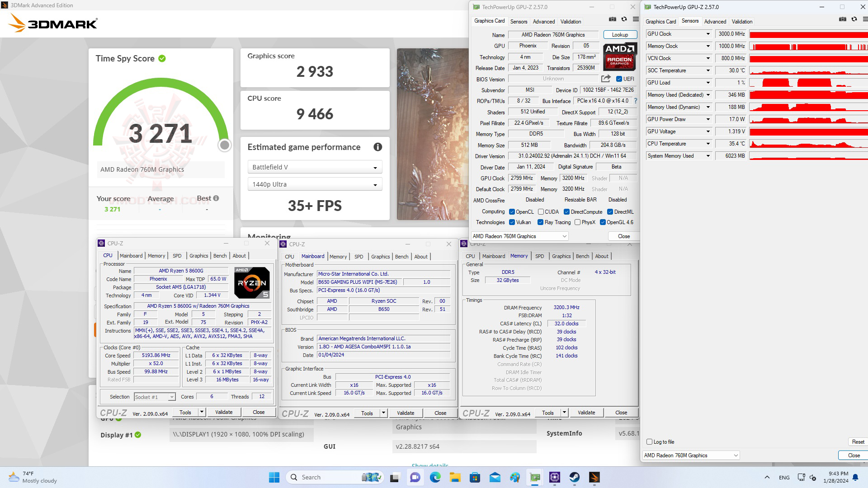Click the Reset button in GPU-Z Sensors
The height and width of the screenshot is (488, 868).
pos(858,442)
